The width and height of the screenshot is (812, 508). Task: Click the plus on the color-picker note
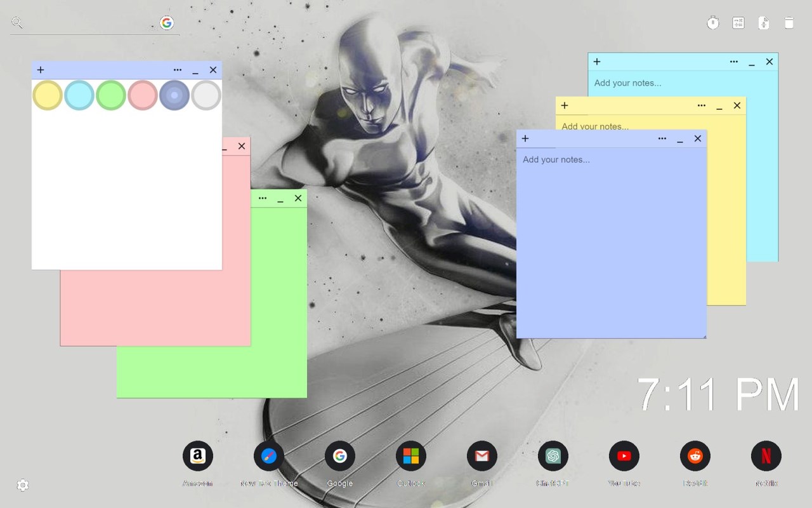click(41, 70)
